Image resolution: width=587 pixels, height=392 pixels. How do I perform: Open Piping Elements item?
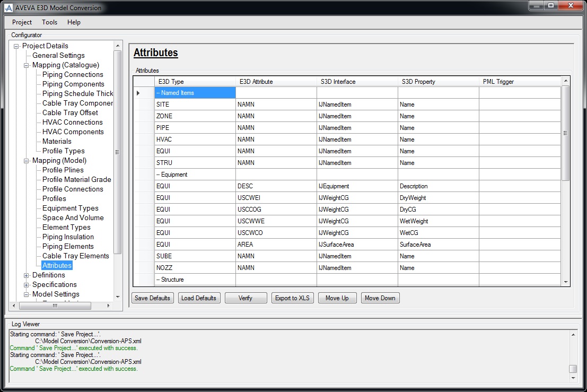point(68,246)
